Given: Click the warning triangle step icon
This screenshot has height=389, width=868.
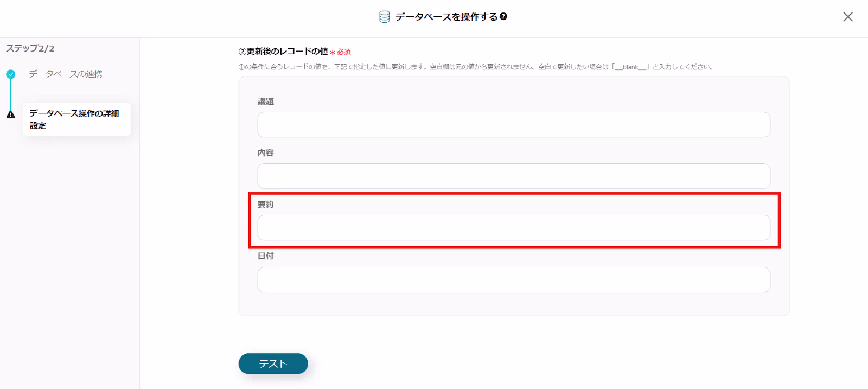Looking at the screenshot, I should [11, 114].
